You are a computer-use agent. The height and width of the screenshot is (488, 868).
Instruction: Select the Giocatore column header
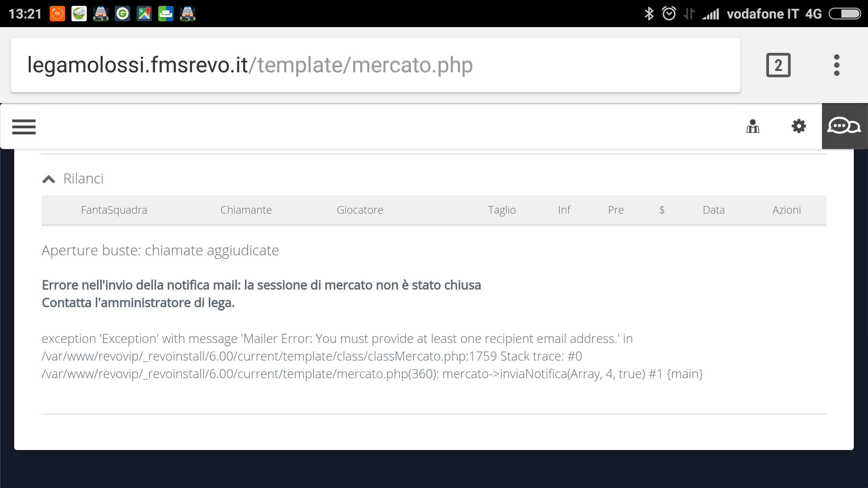(x=359, y=210)
